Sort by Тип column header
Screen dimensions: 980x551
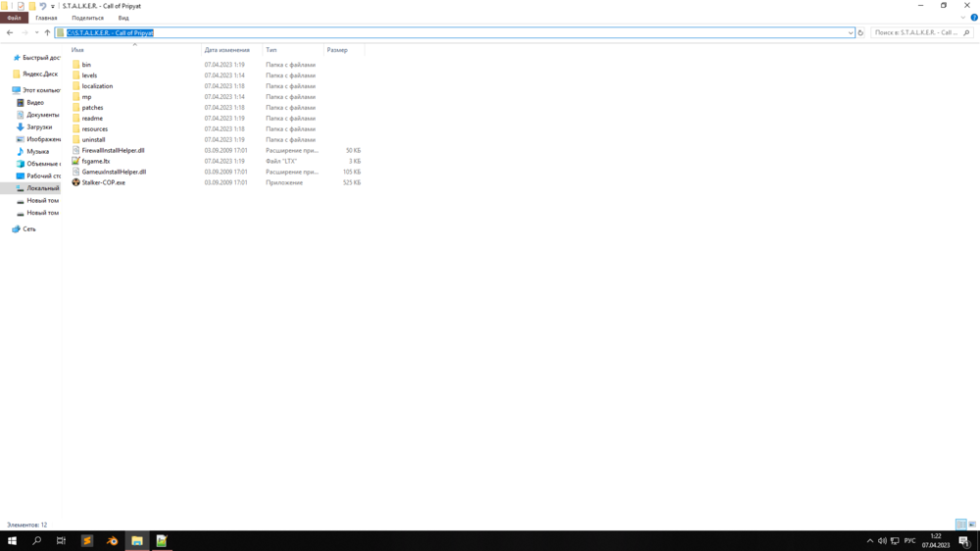[x=271, y=50]
